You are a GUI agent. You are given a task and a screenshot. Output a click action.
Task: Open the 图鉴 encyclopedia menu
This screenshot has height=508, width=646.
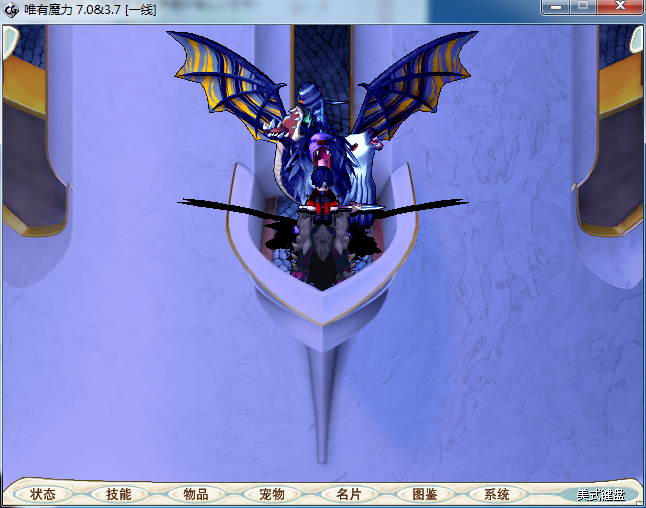coord(424,494)
